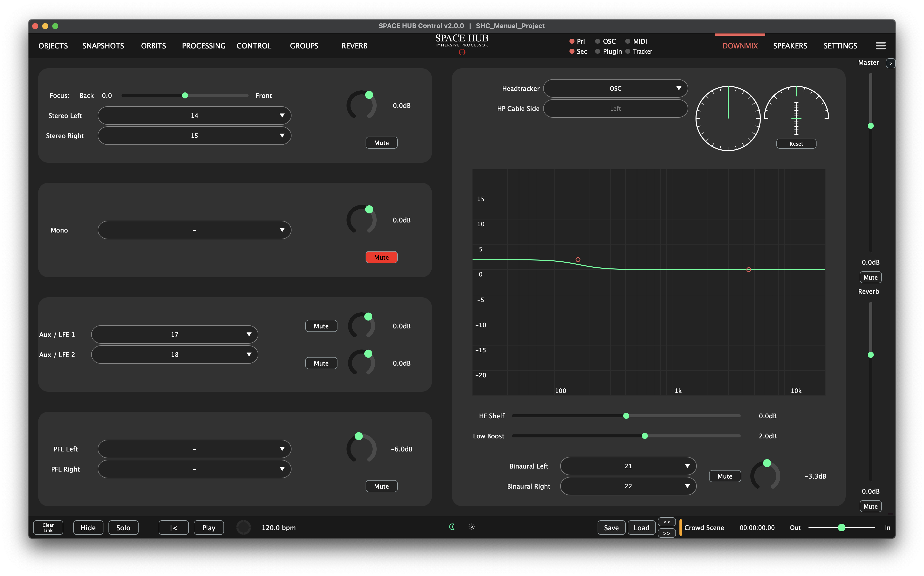Open the Headtracker source dropdown
The width and height of the screenshot is (924, 576).
tap(615, 88)
